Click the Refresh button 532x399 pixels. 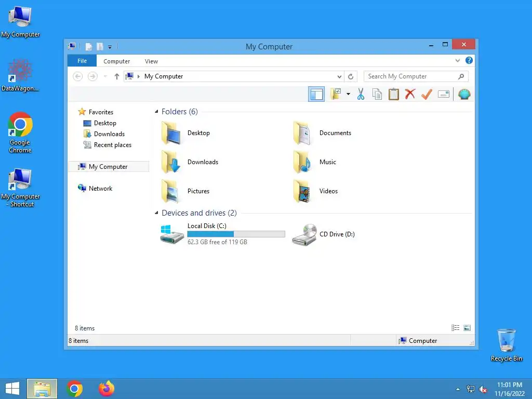pyautogui.click(x=351, y=76)
